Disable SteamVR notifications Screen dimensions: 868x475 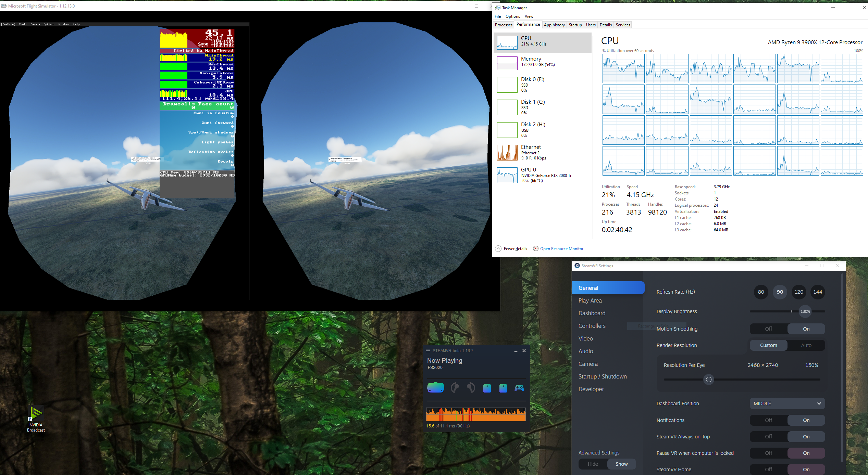coord(768,420)
